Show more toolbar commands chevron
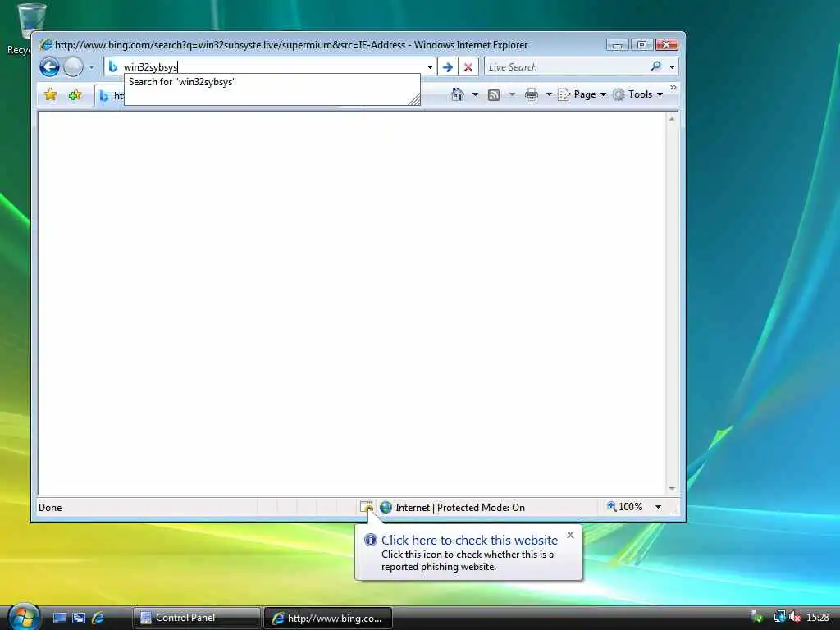 pyautogui.click(x=673, y=87)
